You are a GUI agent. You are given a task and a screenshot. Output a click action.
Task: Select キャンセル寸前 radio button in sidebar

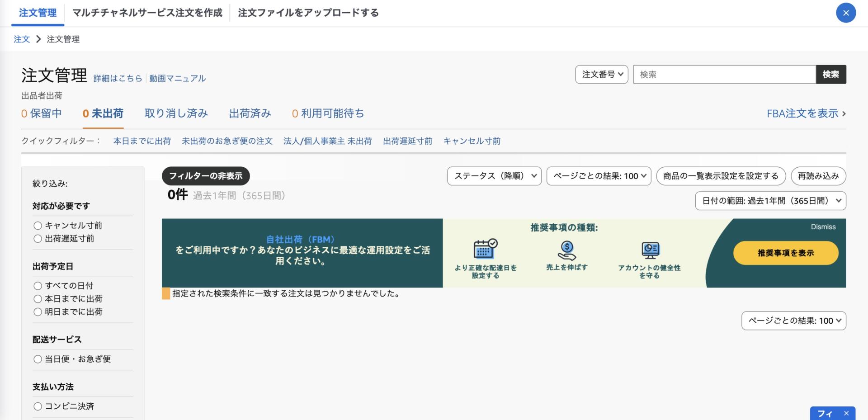pos(38,225)
